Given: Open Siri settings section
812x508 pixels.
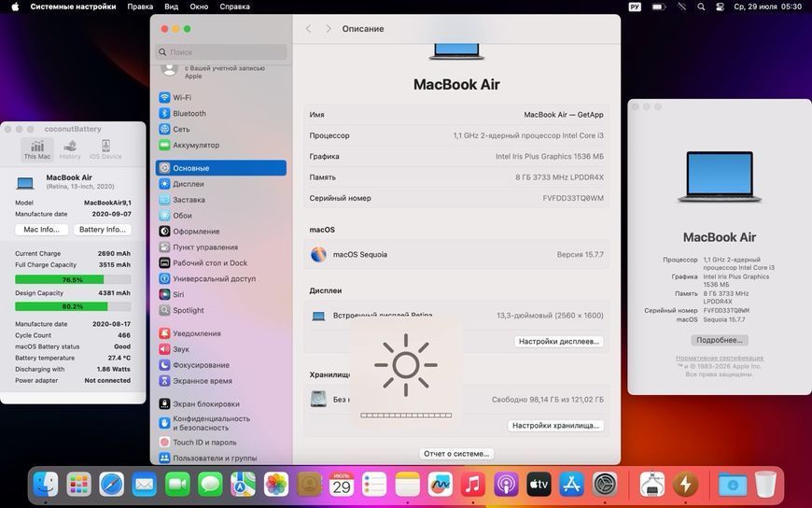Looking at the screenshot, I should point(220,294).
